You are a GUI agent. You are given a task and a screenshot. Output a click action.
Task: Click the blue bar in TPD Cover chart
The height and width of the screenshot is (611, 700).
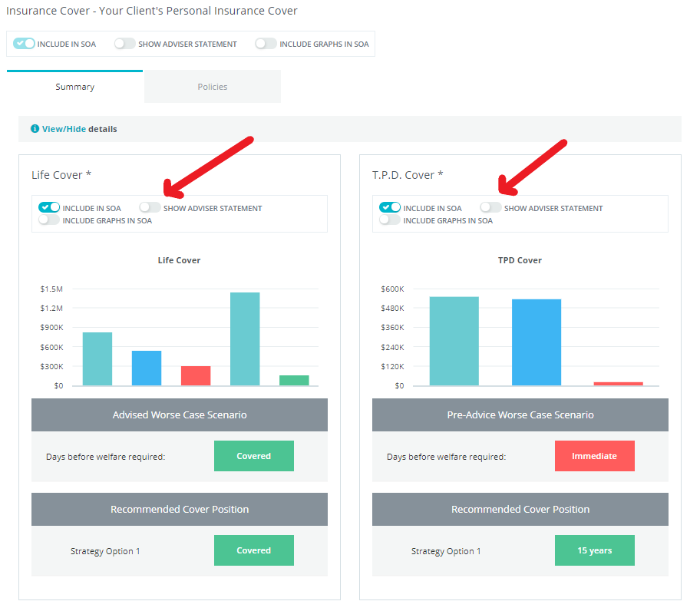[537, 342]
